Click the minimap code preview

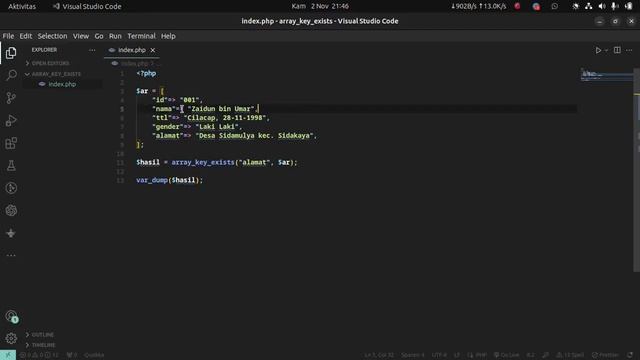click(x=607, y=75)
